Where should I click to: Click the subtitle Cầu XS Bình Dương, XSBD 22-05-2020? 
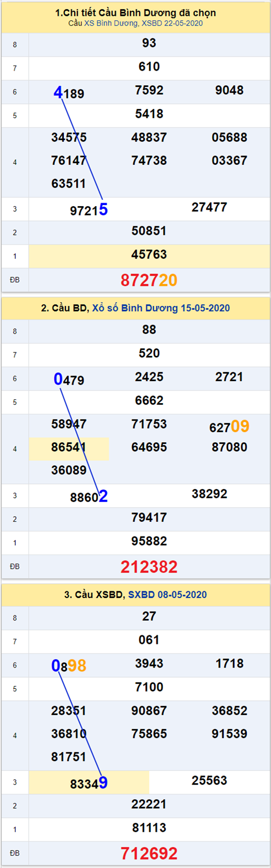click(135, 23)
